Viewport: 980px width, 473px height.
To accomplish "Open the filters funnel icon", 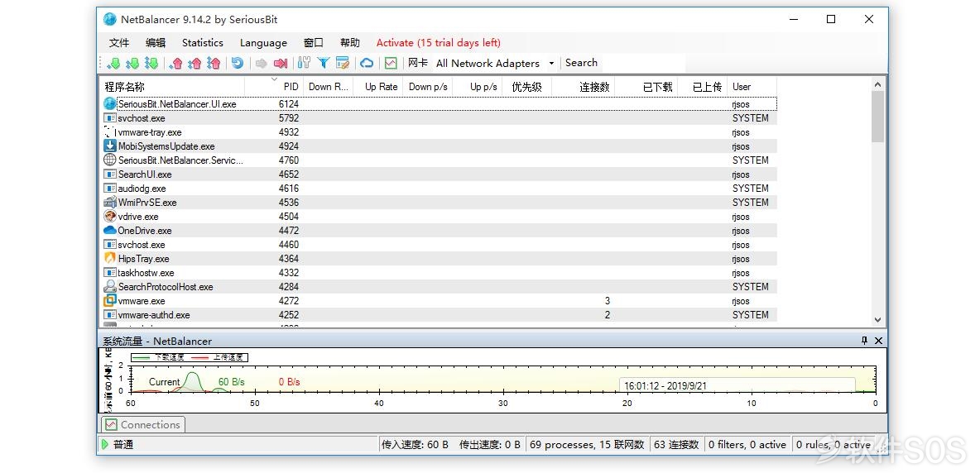I will pyautogui.click(x=323, y=63).
